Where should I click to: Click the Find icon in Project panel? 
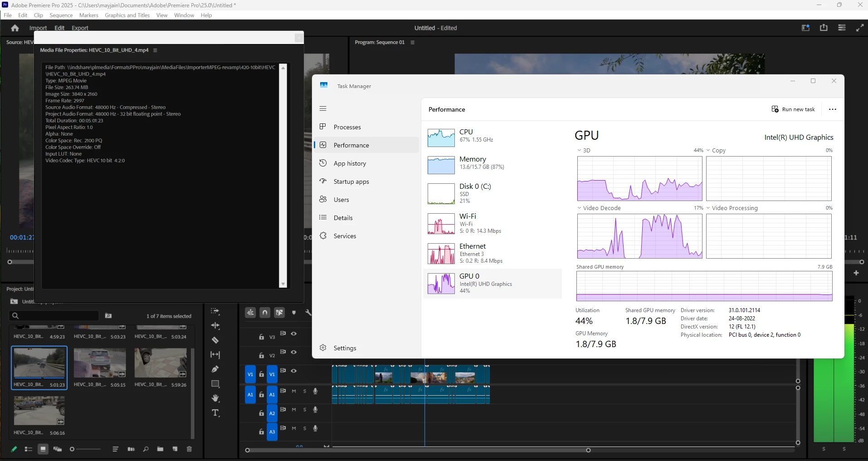(146, 449)
